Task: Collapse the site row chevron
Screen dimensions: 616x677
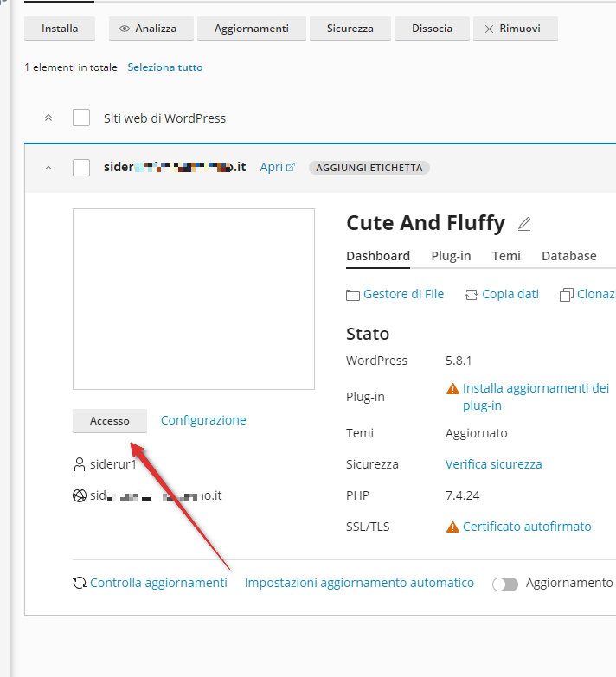Action: tap(48, 168)
